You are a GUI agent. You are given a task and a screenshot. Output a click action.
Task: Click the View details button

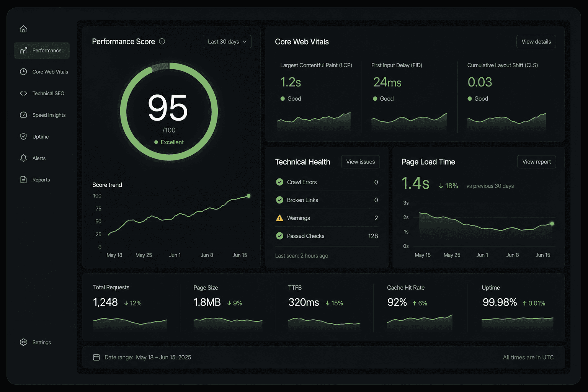536,42
